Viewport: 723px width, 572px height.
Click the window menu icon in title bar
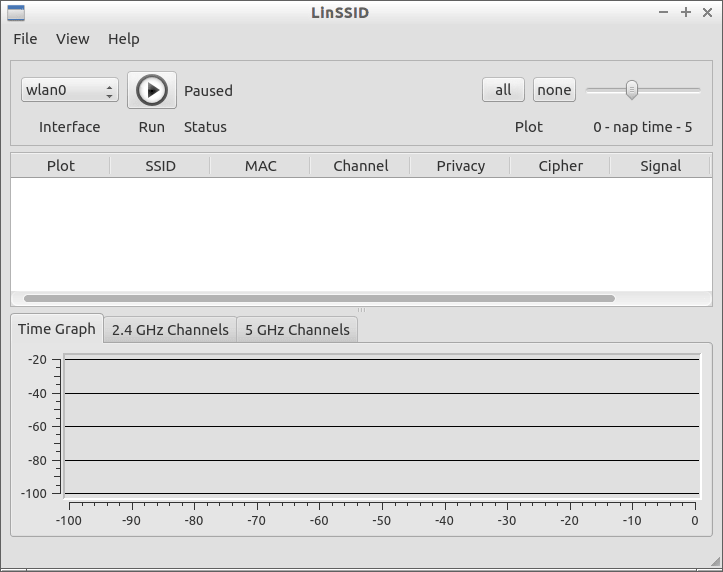pyautogui.click(x=15, y=13)
